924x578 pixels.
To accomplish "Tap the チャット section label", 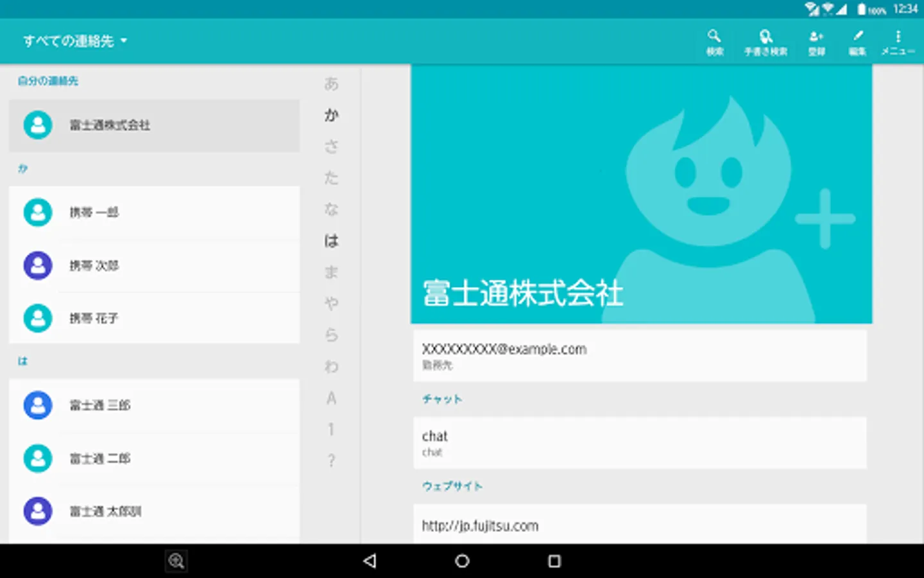I will (442, 399).
